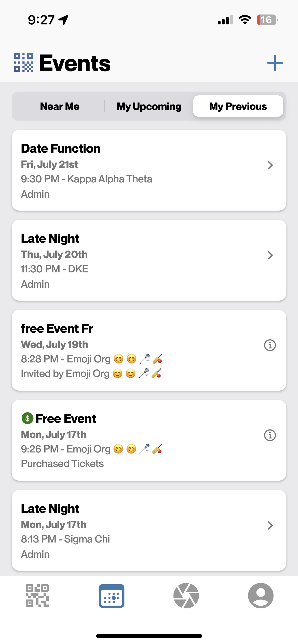Tap Purchased Tickets on Free Event card
Viewport: 298px width, 644px height.
(62, 464)
